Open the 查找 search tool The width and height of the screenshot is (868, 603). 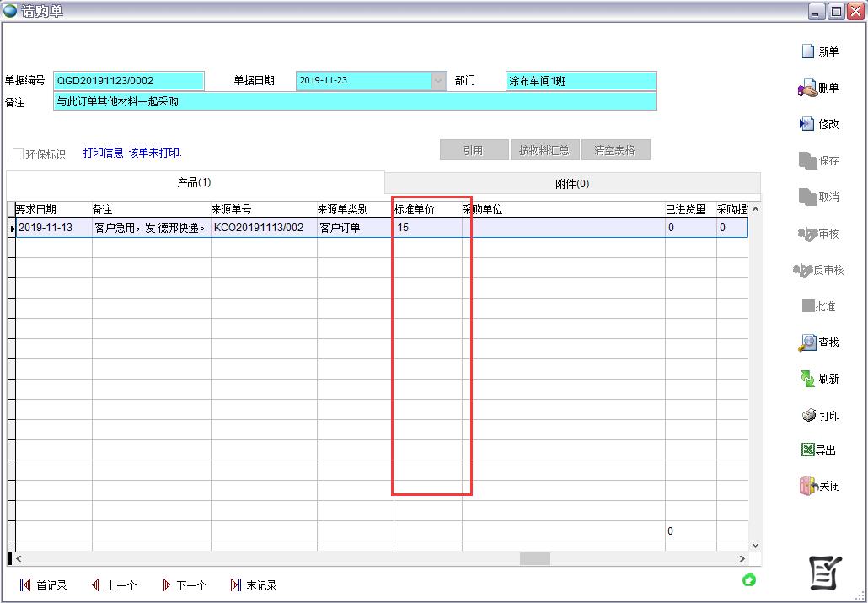807,342
